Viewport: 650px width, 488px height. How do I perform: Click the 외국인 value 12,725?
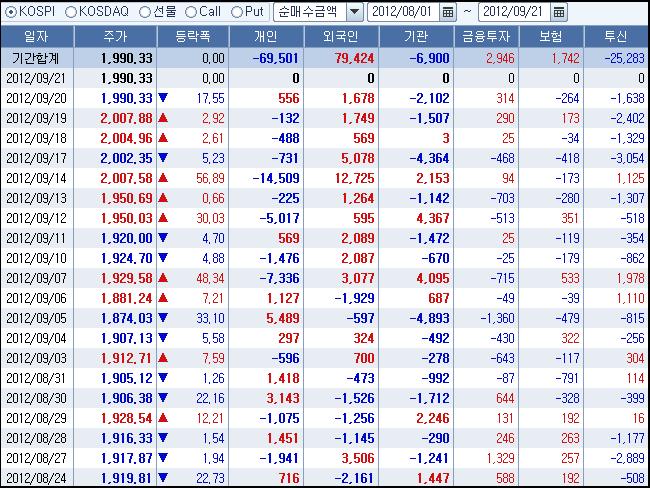pos(354,178)
